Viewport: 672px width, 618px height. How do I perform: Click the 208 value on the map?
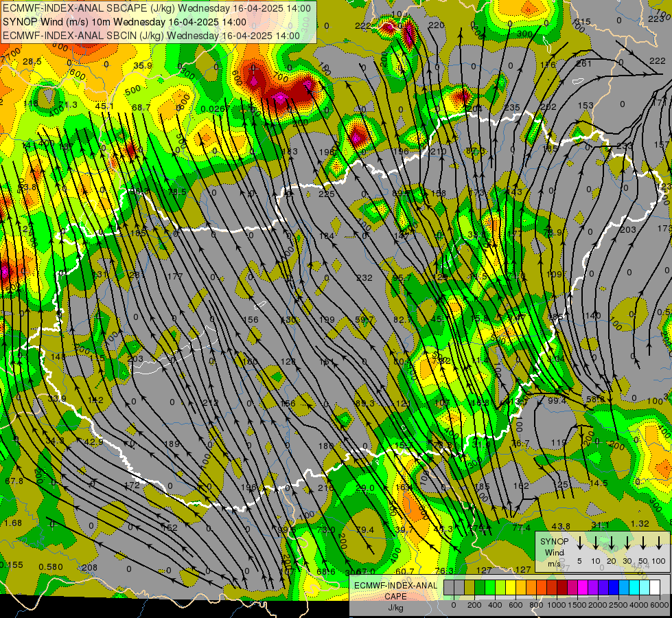click(89, 568)
